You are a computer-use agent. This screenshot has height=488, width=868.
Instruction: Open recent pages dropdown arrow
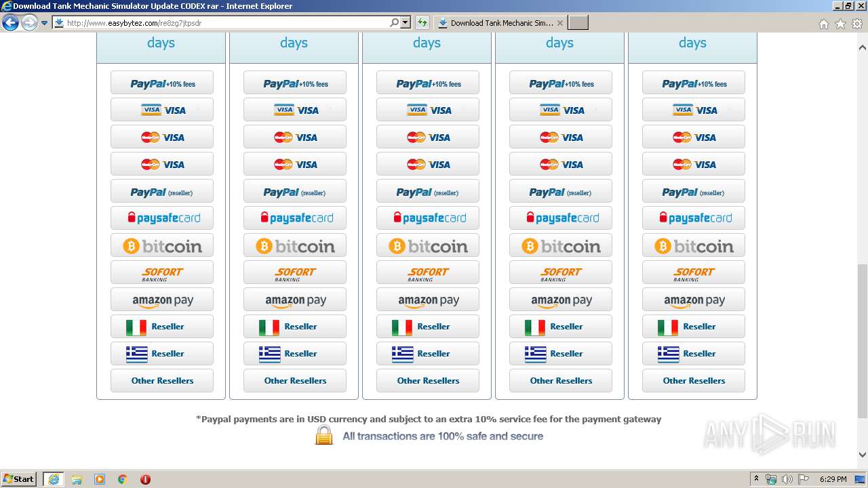tap(45, 23)
